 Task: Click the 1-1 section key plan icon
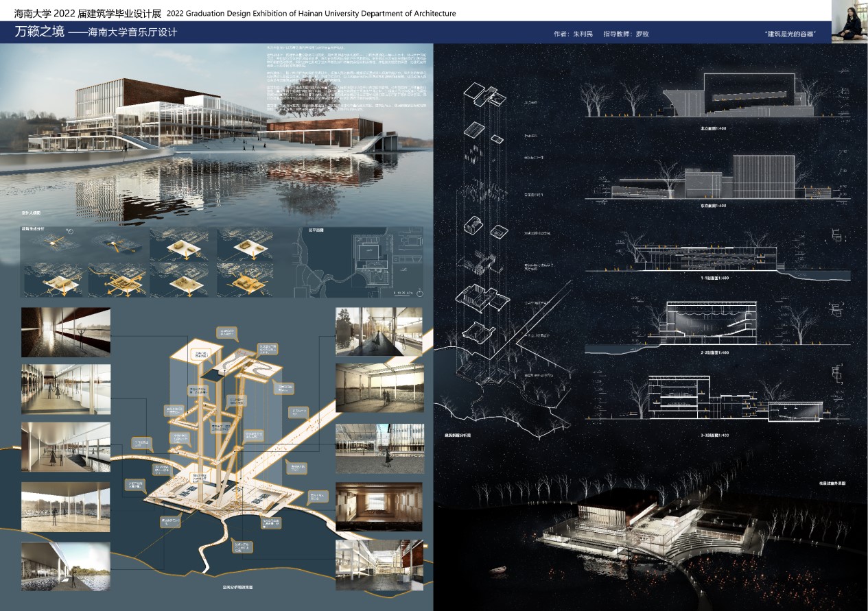coord(838,237)
